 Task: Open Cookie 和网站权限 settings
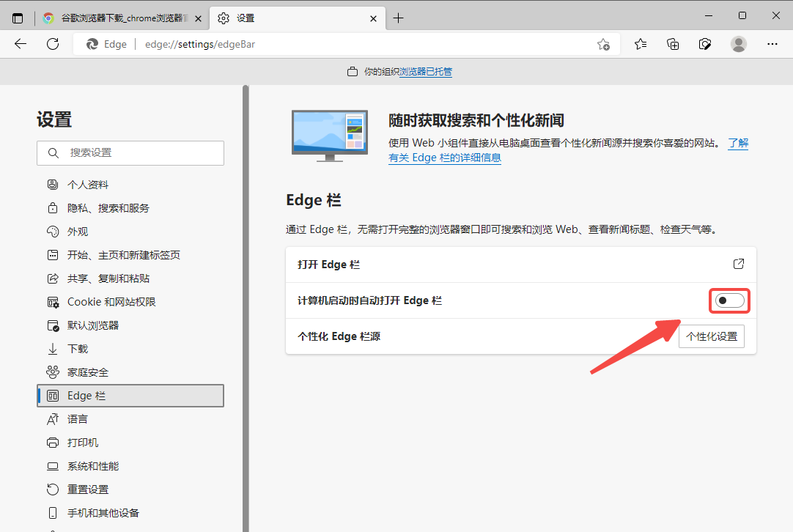(111, 302)
